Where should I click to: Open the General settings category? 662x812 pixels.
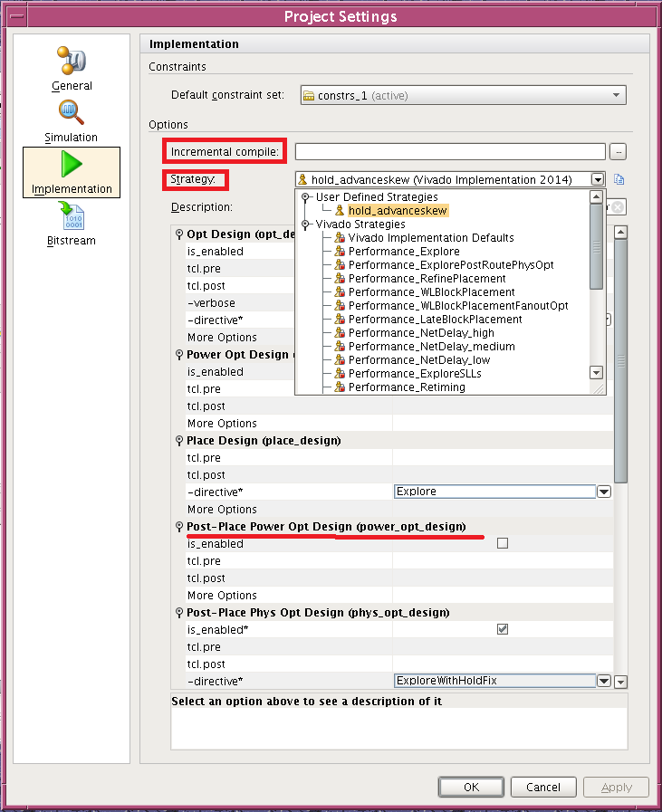72,67
